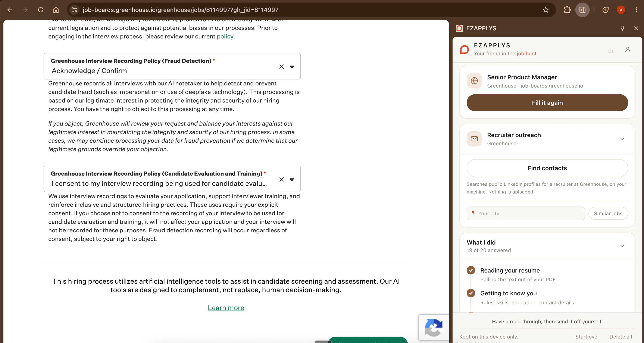Click the '19 of 20 answered' text
Viewport: 644px width, 343px height.
click(489, 250)
